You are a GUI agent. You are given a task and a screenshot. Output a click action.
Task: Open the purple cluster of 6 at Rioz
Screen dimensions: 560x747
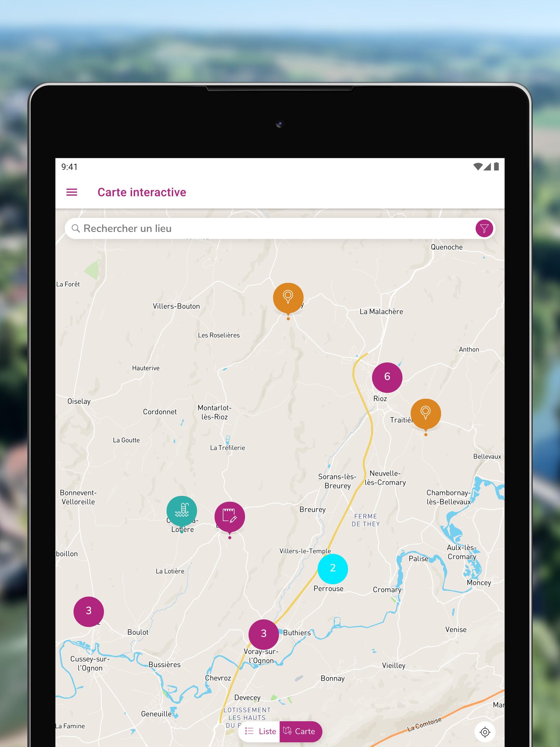pos(387,377)
